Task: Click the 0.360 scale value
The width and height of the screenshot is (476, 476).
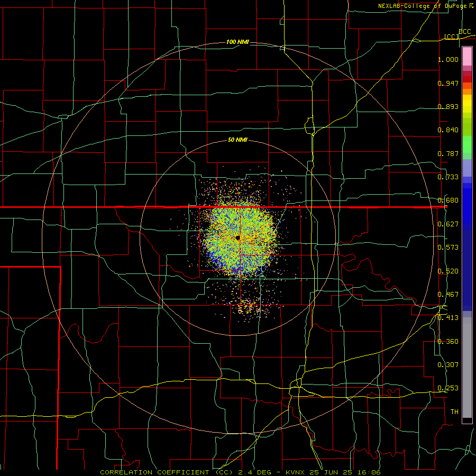Action: 448,342
